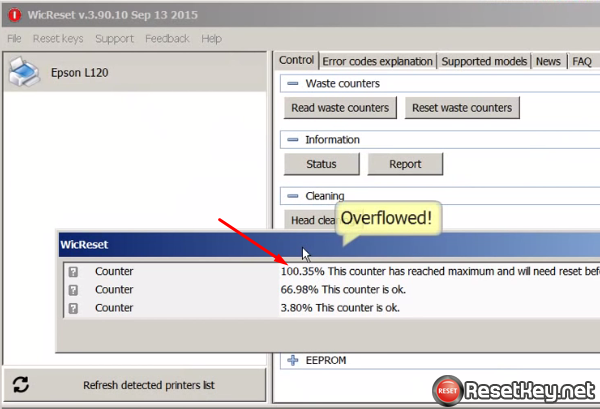Select the 100.35% counter message

[x=440, y=271]
